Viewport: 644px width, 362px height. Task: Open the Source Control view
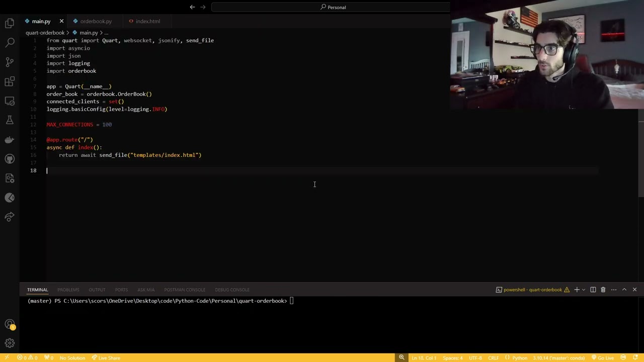[10, 62]
